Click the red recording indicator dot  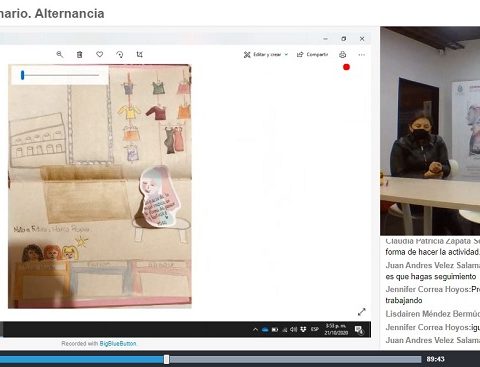click(346, 67)
